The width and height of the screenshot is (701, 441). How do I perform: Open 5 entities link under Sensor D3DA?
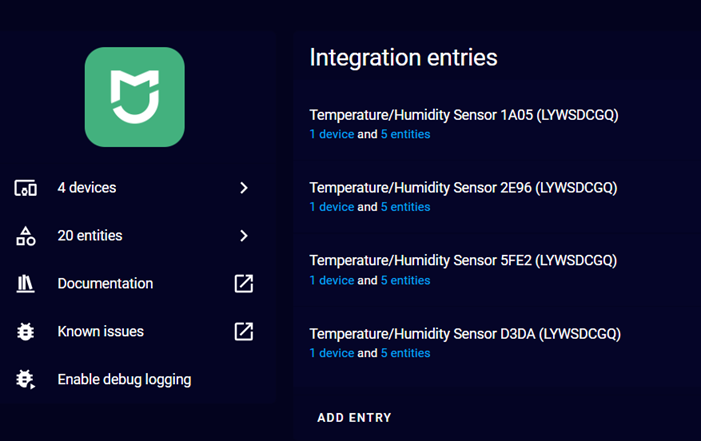(x=405, y=353)
